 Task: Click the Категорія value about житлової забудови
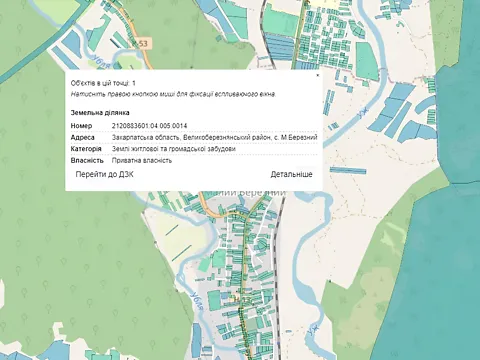coord(174,149)
